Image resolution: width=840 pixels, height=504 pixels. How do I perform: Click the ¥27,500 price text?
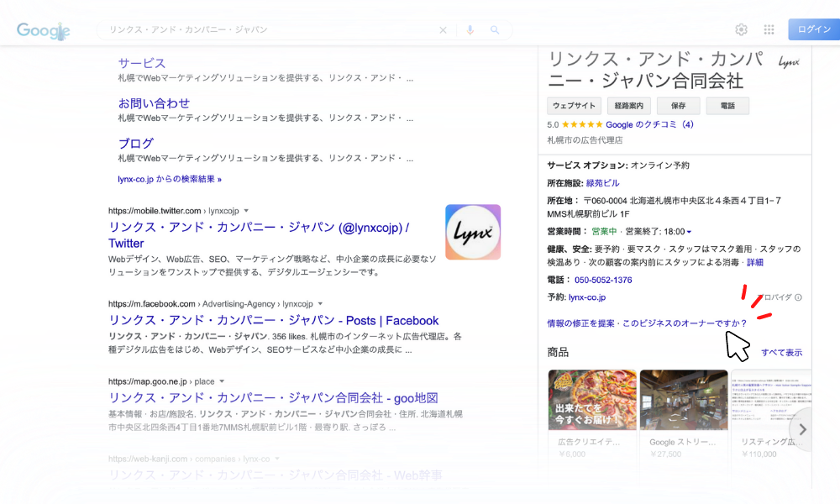665,454
